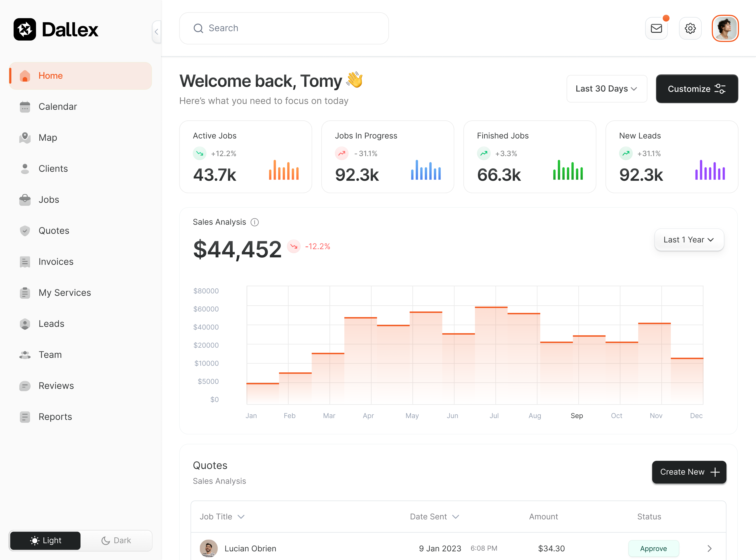Sort the table by Job Title

pos(222,517)
